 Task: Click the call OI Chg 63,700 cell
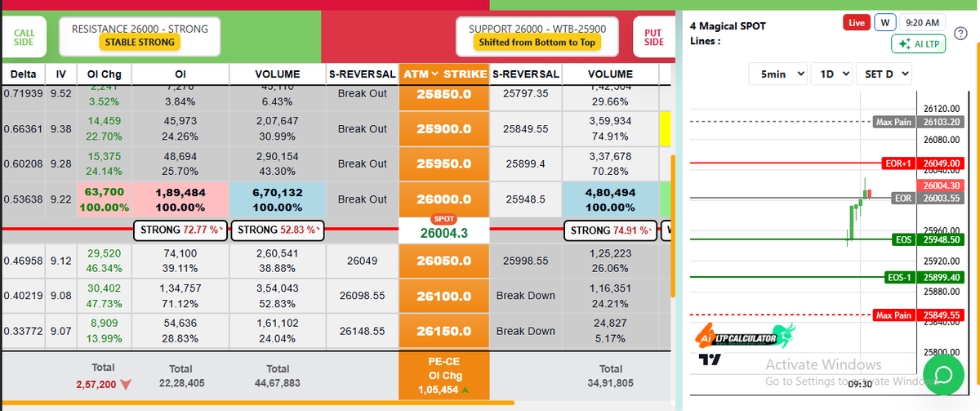pos(105,199)
